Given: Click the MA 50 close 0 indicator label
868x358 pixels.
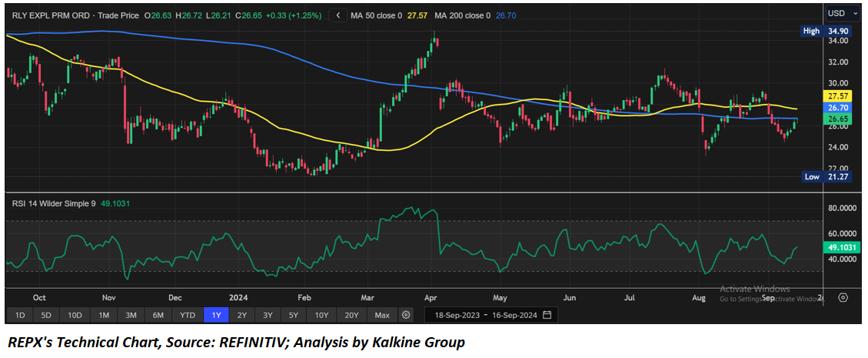Looking at the screenshot, I should coord(377,15).
